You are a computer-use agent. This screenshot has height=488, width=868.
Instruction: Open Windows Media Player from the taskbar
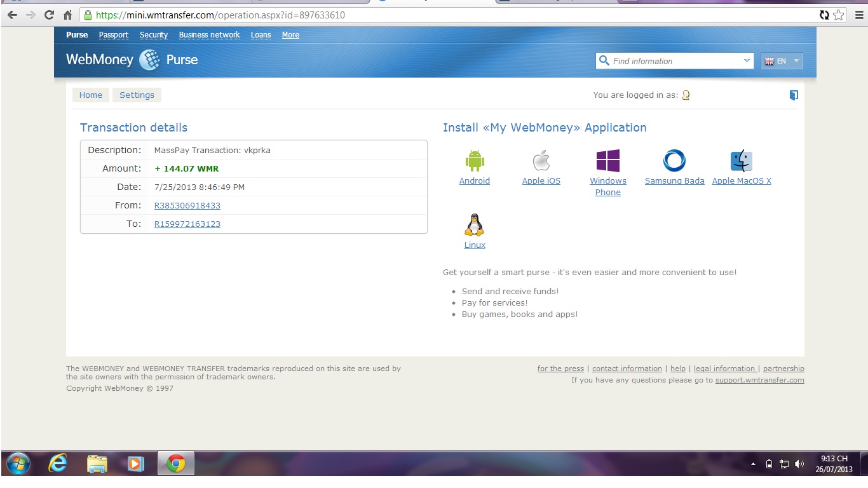(135, 464)
